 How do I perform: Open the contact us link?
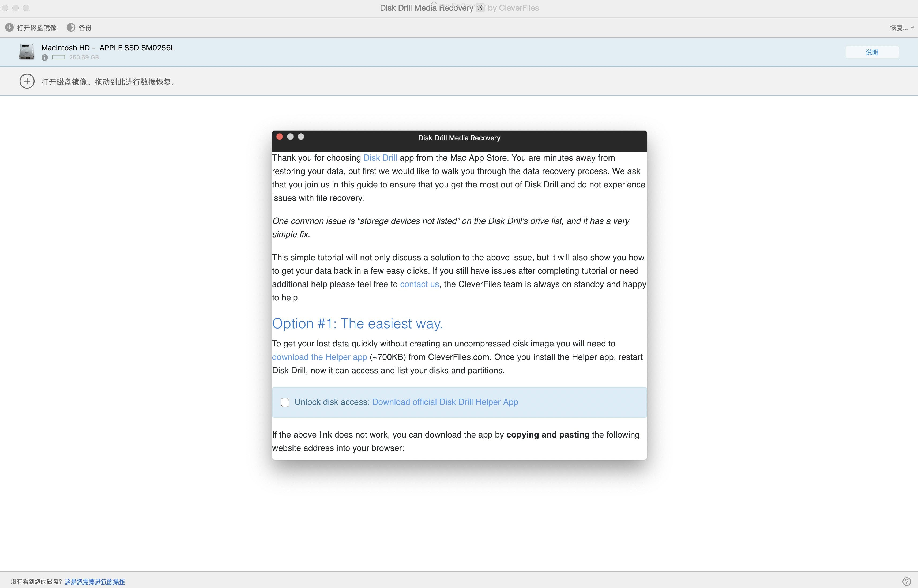click(x=419, y=284)
